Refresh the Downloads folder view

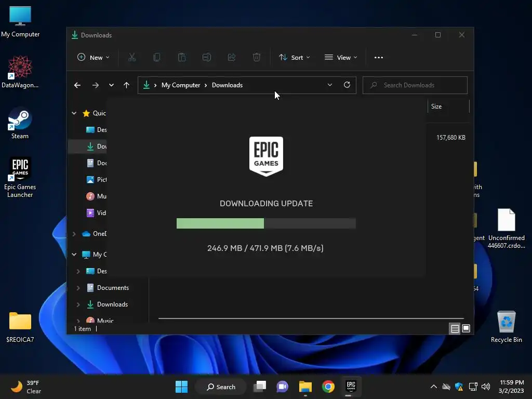coord(347,85)
